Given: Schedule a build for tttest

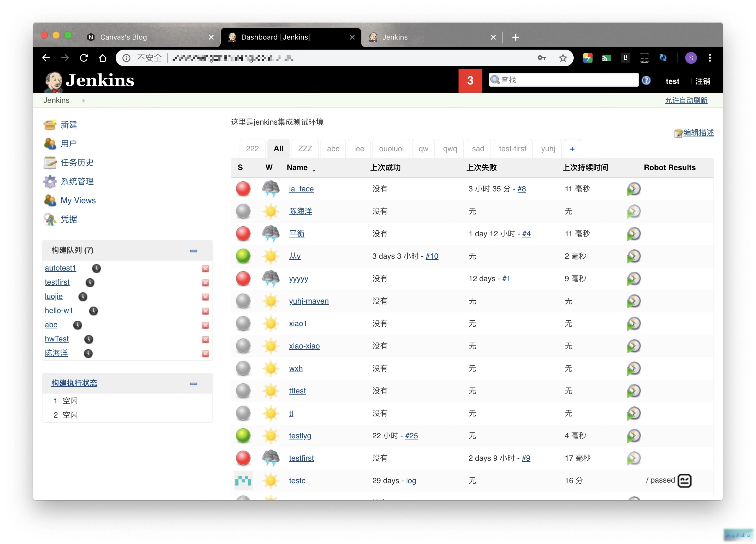Looking at the screenshot, I should pos(634,391).
